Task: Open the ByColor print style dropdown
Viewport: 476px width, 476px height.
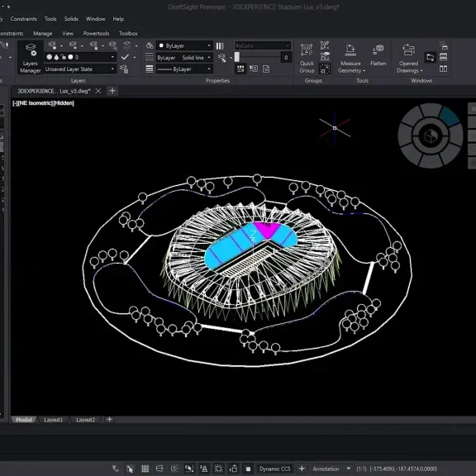Action: coord(263,45)
